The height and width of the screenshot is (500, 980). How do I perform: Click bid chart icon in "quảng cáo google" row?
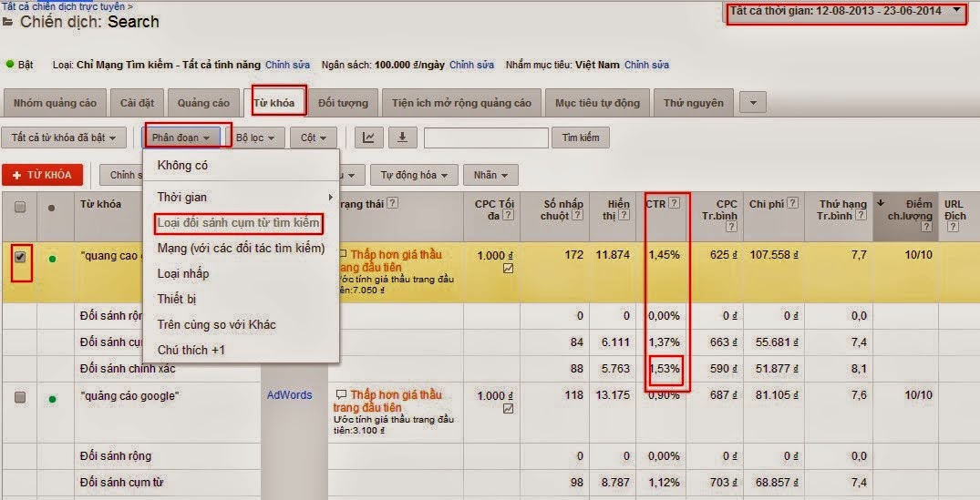(x=508, y=409)
